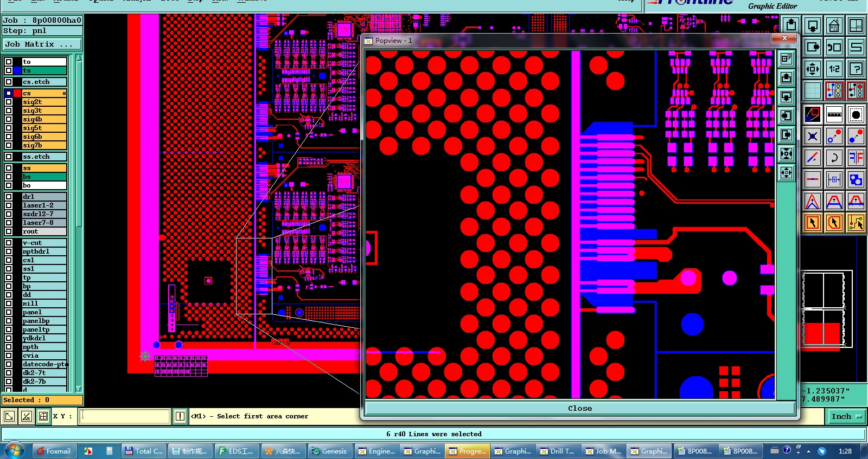Click the black octagon feature icon
The width and height of the screenshot is (868, 459).
click(856, 114)
